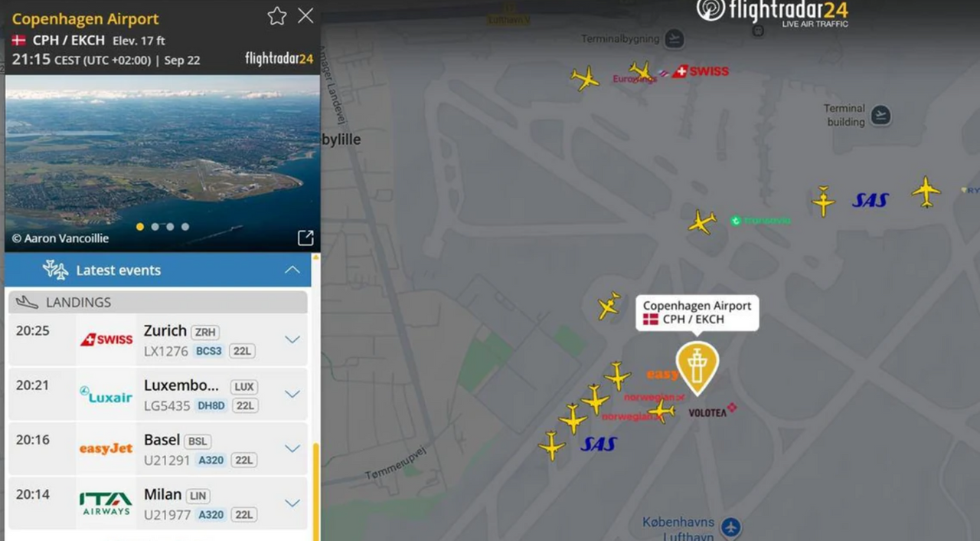Click the Latest events tab header
This screenshot has width=980, height=541.
pos(158,270)
